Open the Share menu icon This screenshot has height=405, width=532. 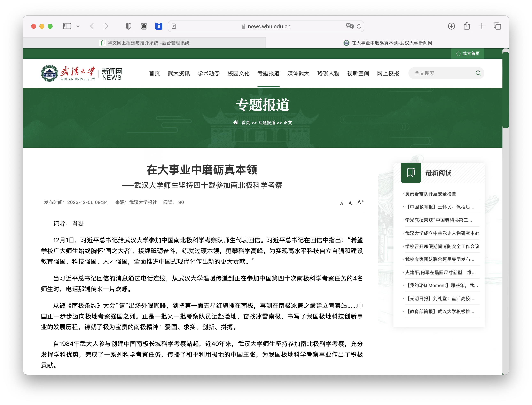(x=467, y=26)
